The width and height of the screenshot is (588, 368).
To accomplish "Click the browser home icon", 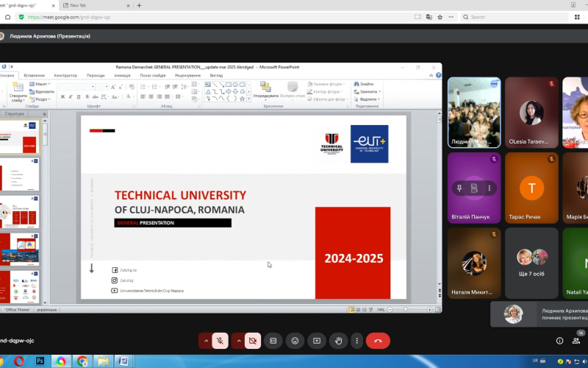I will [7, 17].
